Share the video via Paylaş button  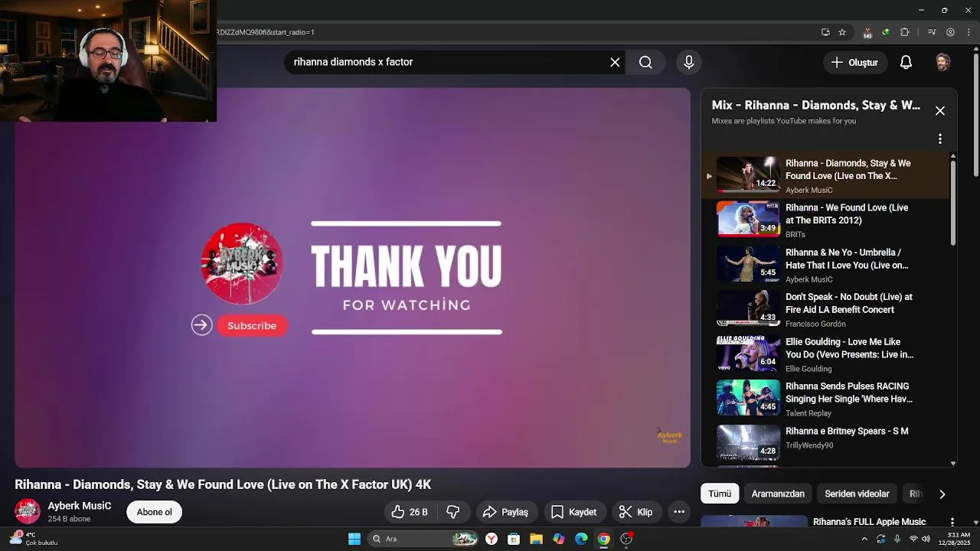(x=506, y=512)
